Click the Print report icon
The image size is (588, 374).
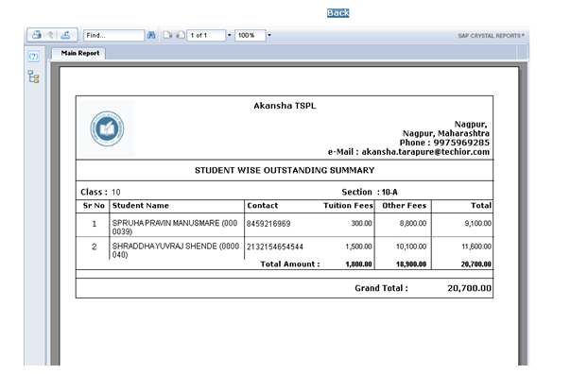36,35
